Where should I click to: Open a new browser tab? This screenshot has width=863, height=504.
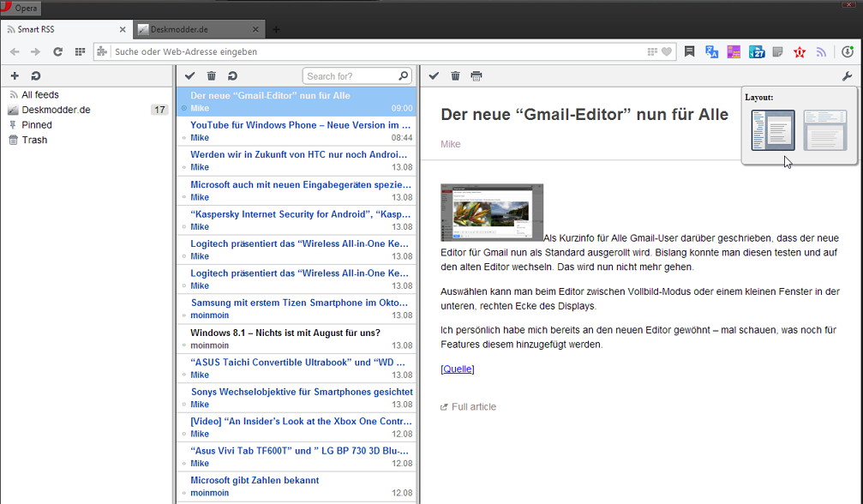(x=276, y=30)
